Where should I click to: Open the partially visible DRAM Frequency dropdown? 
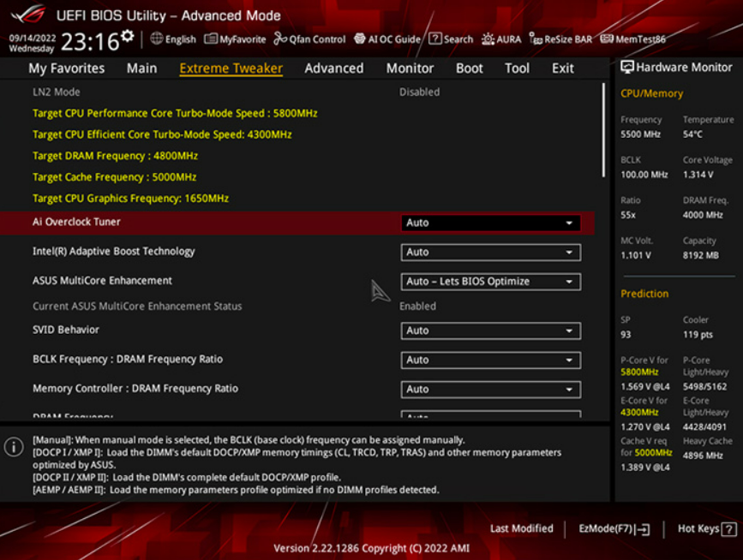pyautogui.click(x=490, y=414)
